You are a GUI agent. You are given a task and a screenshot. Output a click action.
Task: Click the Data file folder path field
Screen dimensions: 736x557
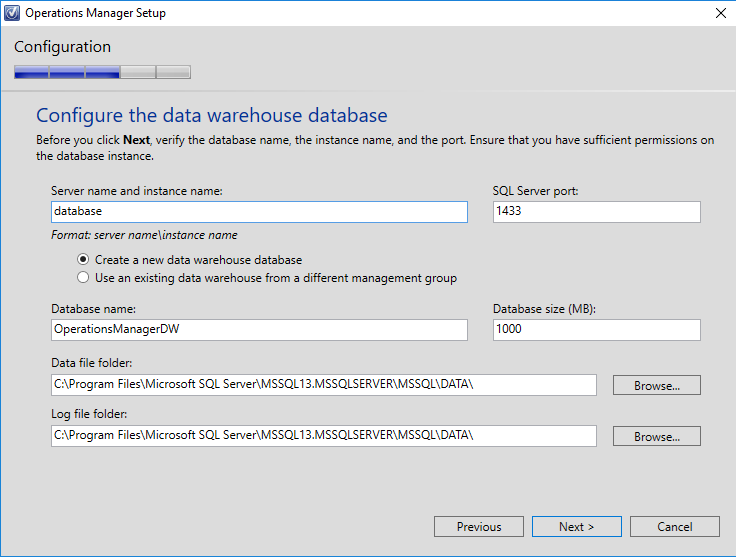click(x=324, y=385)
